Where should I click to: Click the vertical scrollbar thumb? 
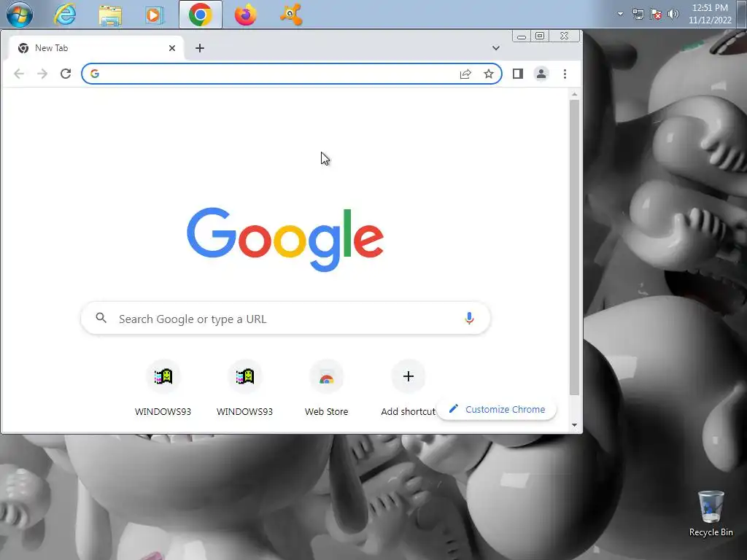point(575,248)
